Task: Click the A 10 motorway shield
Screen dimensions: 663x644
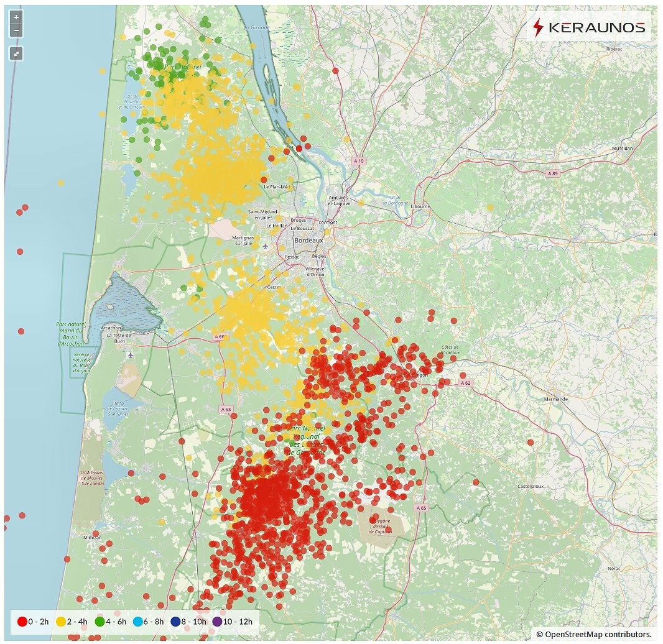Action: tap(358, 161)
